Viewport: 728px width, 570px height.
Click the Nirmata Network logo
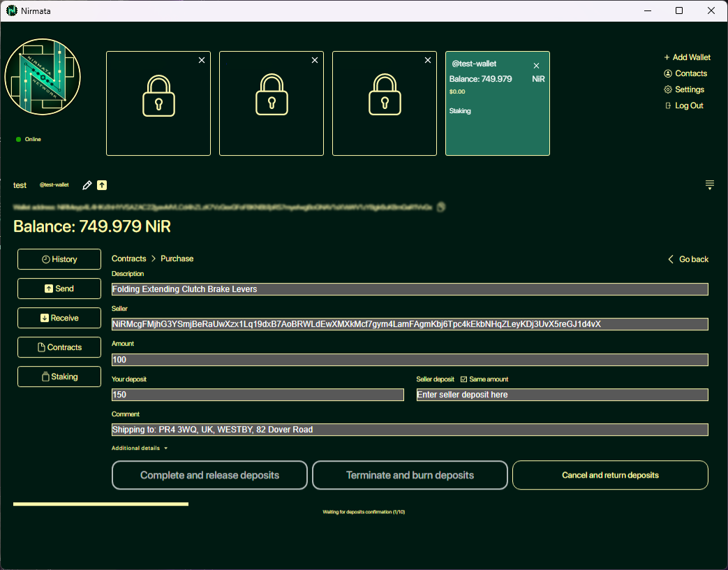43,77
